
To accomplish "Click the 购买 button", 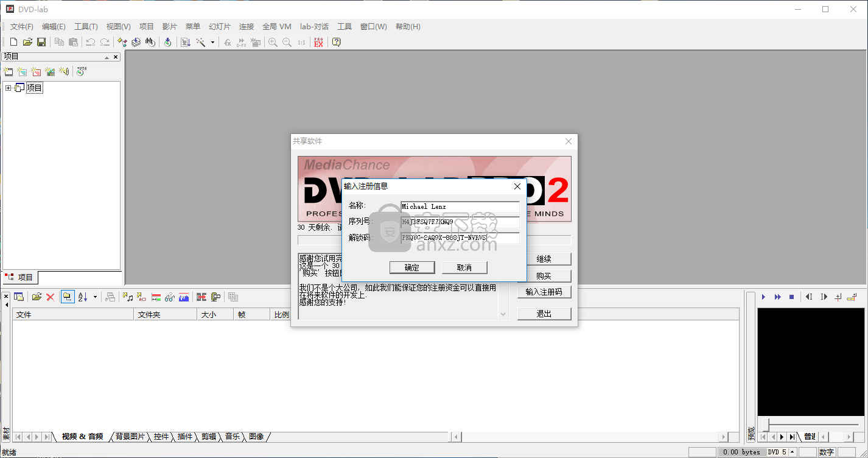I will click(x=544, y=276).
